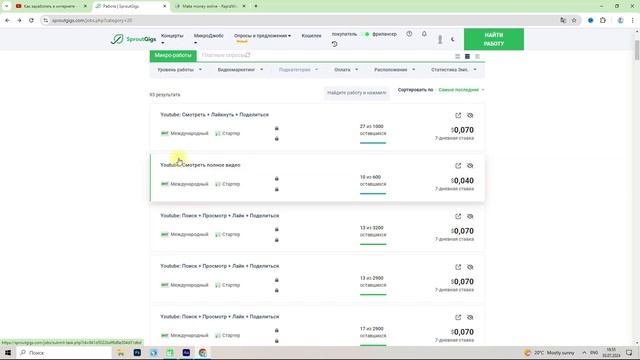
Task: Open Photoshop from the taskbar
Action: [137, 353]
